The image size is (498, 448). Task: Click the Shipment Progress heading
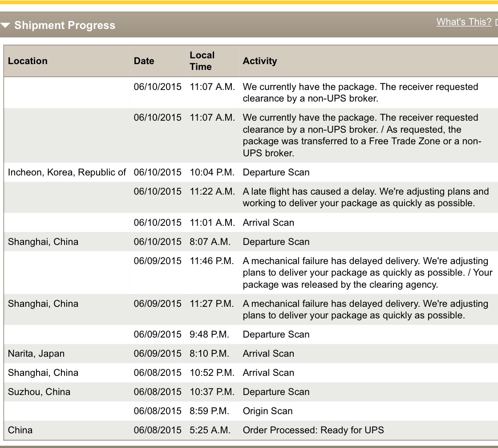click(65, 25)
